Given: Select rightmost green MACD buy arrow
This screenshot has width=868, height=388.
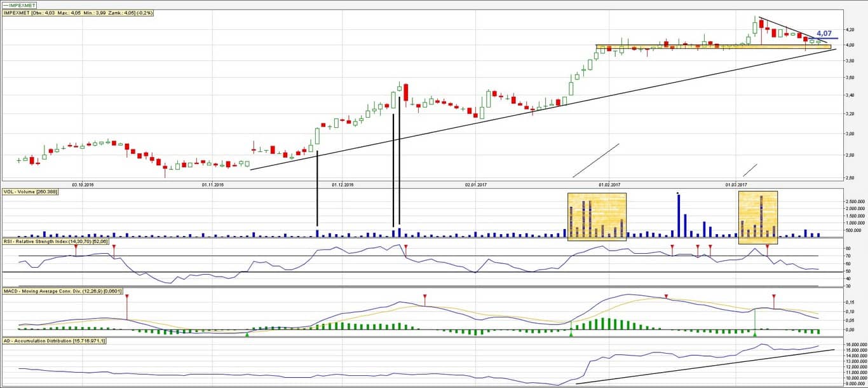Looking at the screenshot, I should click(x=755, y=333).
